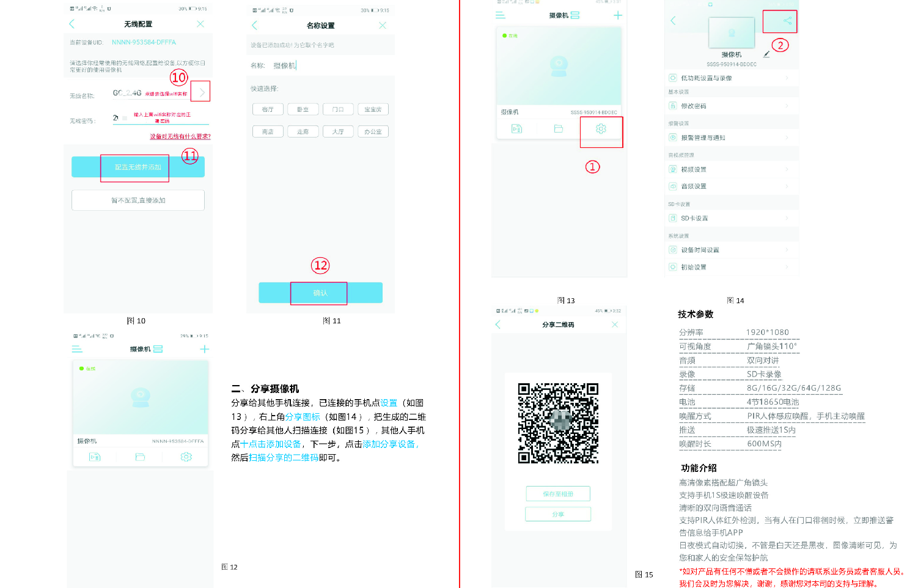The height and width of the screenshot is (588, 918).
Task: Open camera preview thumbnail in Figure 13
Action: pos(559,66)
